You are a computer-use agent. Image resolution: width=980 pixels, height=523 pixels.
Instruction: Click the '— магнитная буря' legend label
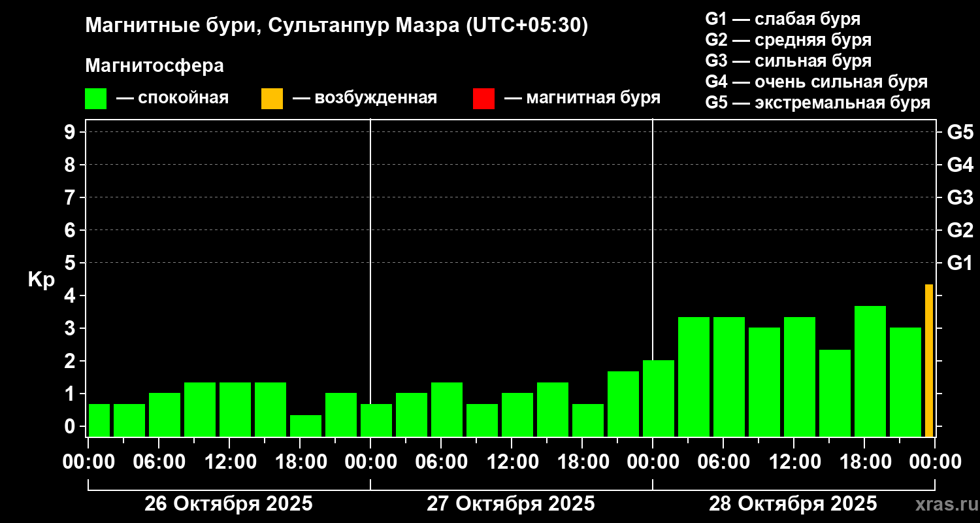583,99
